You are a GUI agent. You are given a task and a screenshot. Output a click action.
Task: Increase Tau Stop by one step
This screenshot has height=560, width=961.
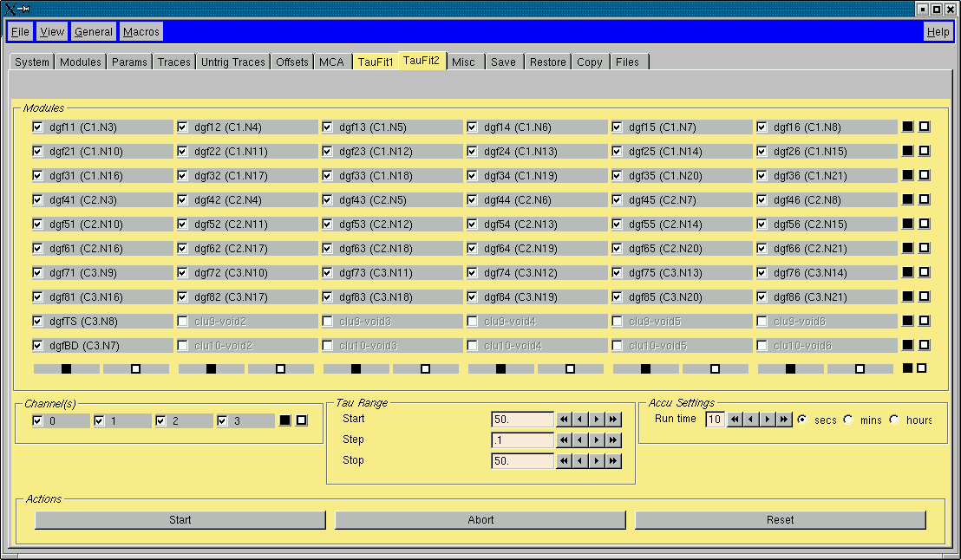[597, 461]
